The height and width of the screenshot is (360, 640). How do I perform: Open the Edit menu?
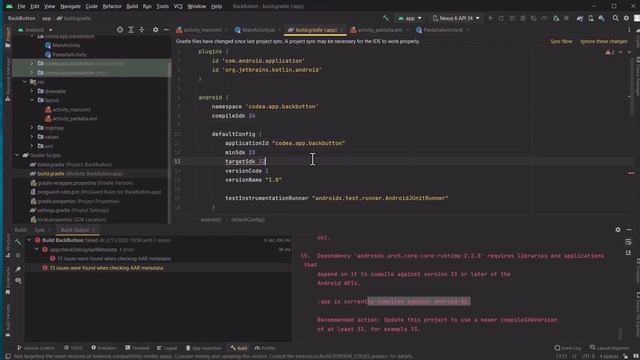pos(35,6)
